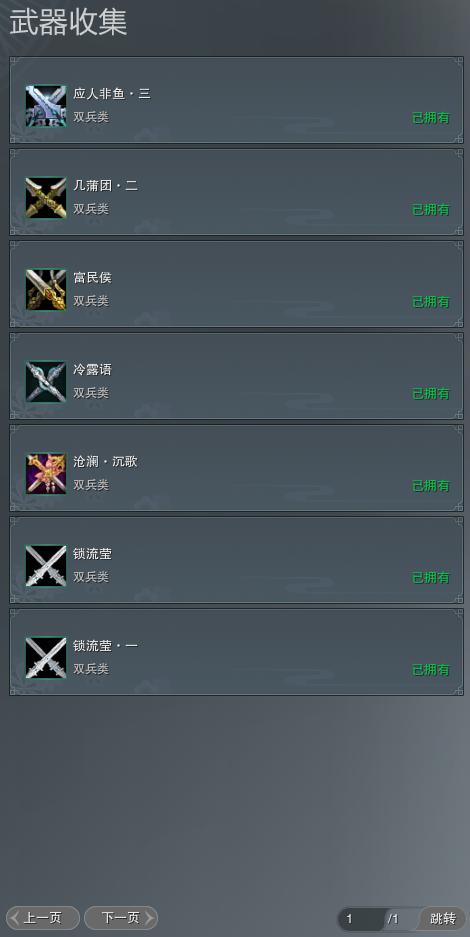
Task: Click 已拥有 status on 锁流莹·一 row
Action: click(x=431, y=670)
